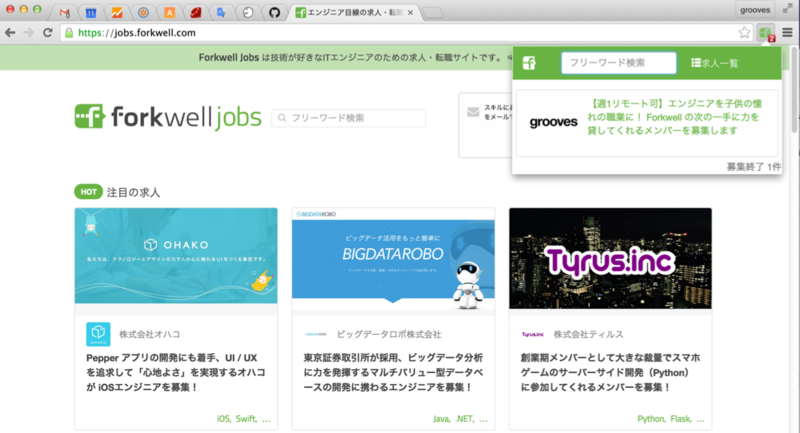Switch to the pinned Google Calendar tab
The height and width of the screenshot is (433, 800).
(91, 12)
